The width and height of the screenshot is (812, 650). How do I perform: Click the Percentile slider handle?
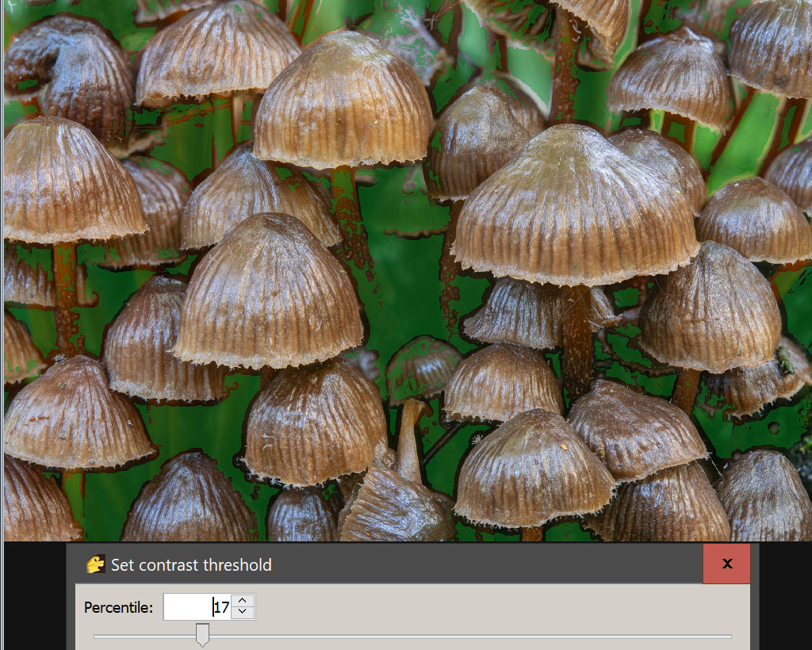pos(202,634)
